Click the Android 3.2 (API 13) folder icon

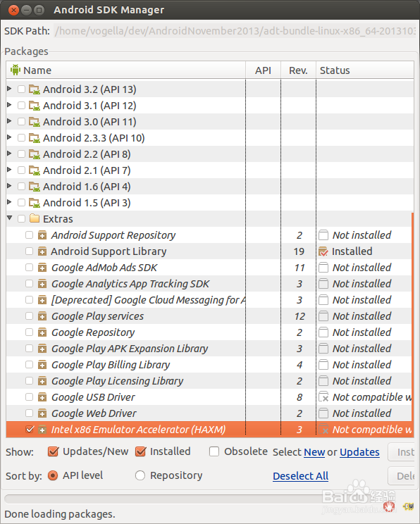[35, 89]
